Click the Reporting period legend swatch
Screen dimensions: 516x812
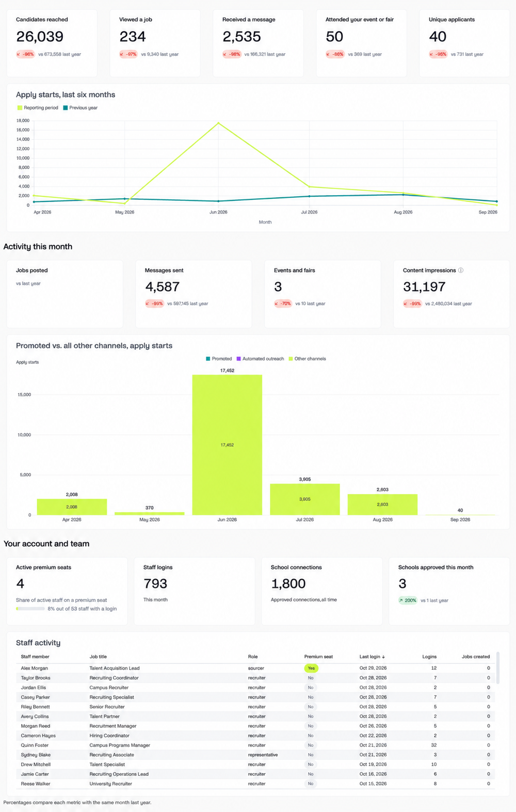click(x=20, y=108)
